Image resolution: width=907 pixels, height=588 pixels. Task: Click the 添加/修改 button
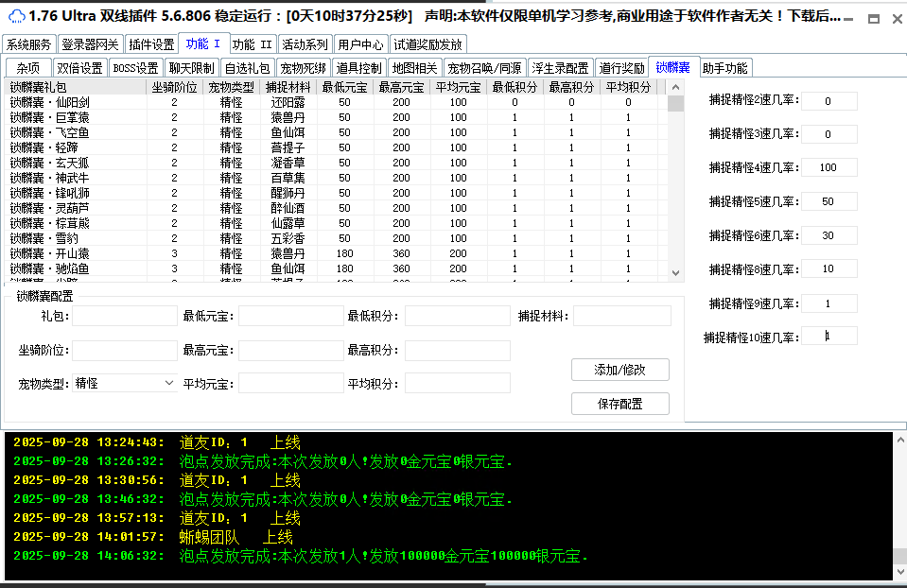tap(619, 370)
